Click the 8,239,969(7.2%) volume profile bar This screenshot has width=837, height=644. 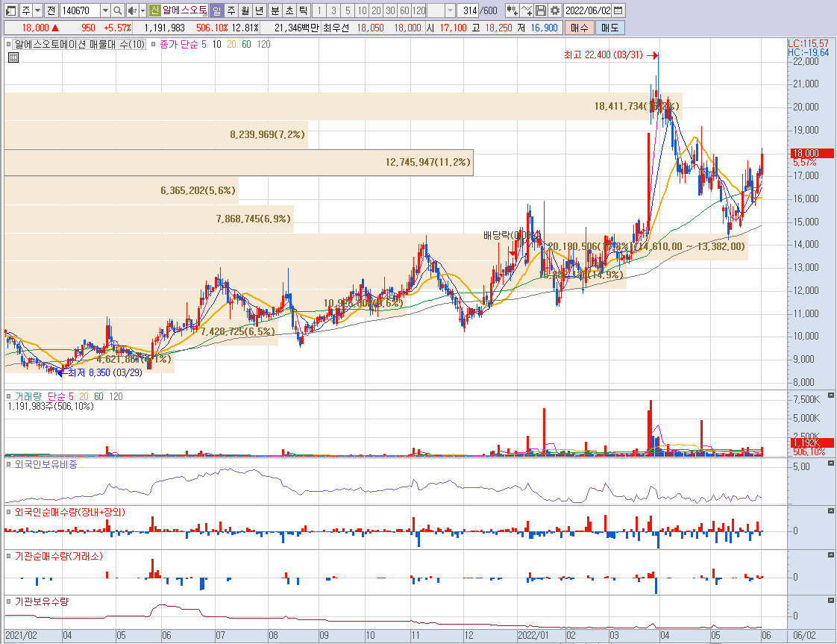click(156, 134)
